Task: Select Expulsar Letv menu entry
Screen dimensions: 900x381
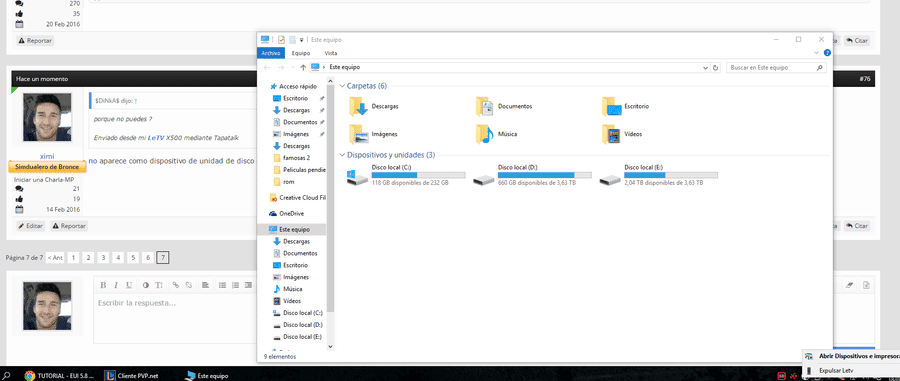Action: (852, 371)
